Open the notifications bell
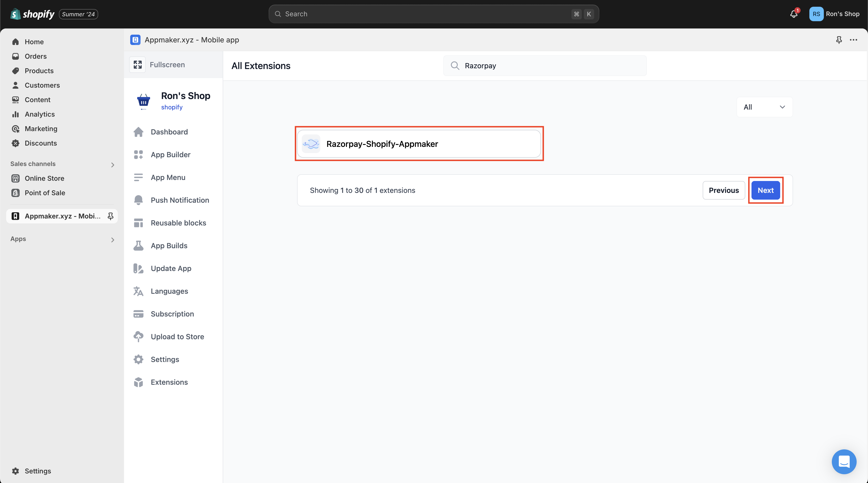This screenshot has width=868, height=483. pyautogui.click(x=794, y=14)
